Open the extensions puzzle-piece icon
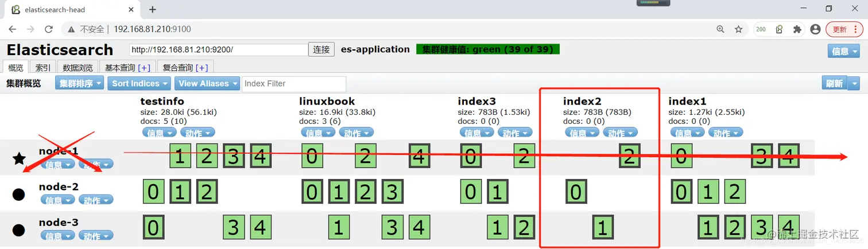Viewport: 868px width, 249px height. (x=797, y=29)
